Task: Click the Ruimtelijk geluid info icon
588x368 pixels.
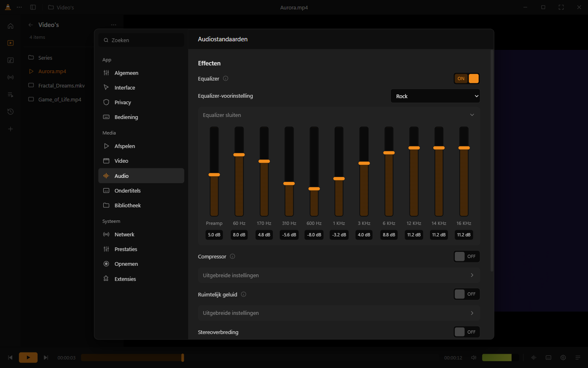Action: coord(243,294)
